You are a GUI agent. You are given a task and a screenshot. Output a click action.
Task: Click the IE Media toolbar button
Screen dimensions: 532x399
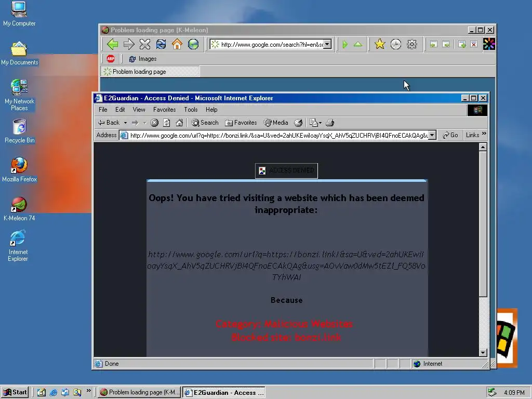[276, 123]
